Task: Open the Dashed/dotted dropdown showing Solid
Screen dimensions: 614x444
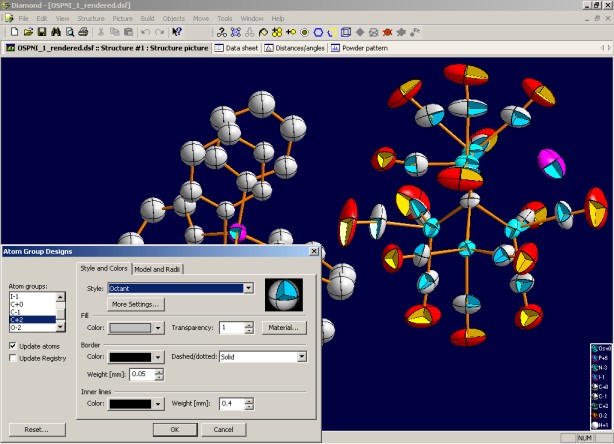Action: tap(301, 356)
